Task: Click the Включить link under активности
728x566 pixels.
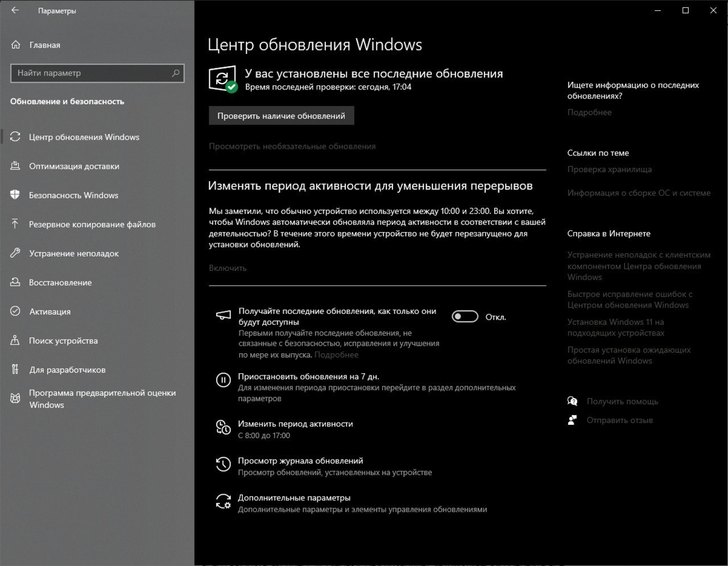Action: [x=227, y=268]
